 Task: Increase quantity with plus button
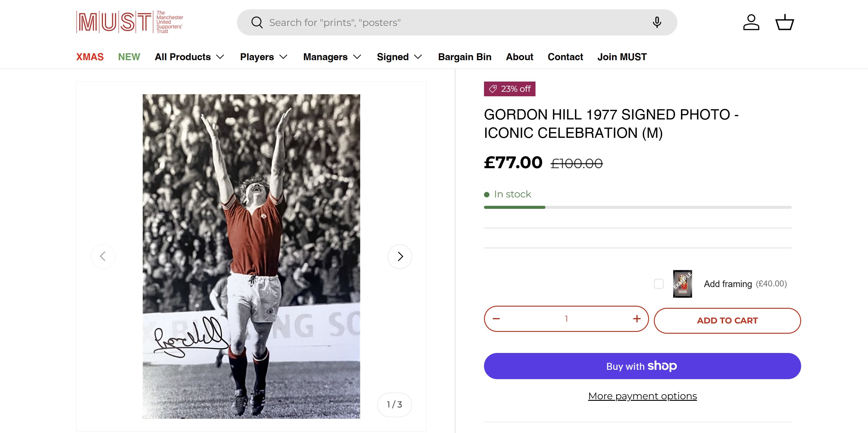click(636, 319)
